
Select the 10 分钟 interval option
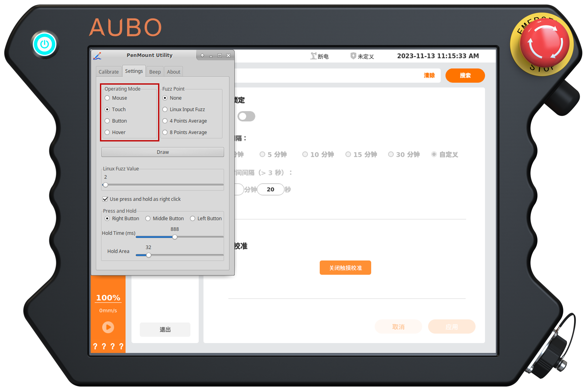[x=318, y=154]
